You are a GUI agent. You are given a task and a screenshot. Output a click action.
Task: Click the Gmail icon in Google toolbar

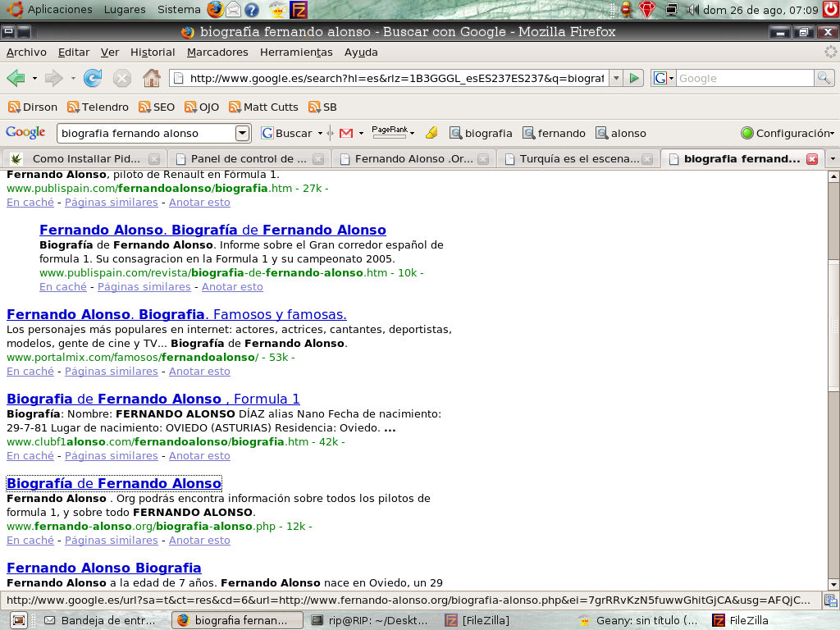click(346, 133)
